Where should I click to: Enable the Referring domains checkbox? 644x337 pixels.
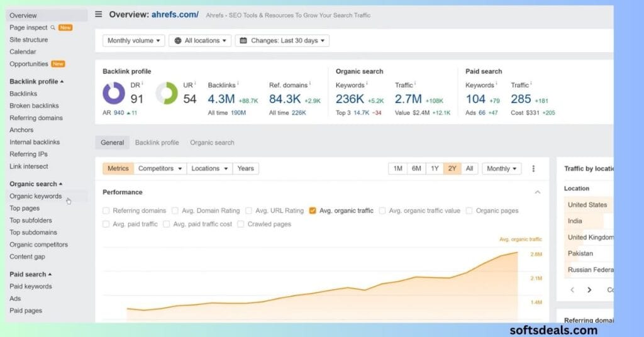106,211
